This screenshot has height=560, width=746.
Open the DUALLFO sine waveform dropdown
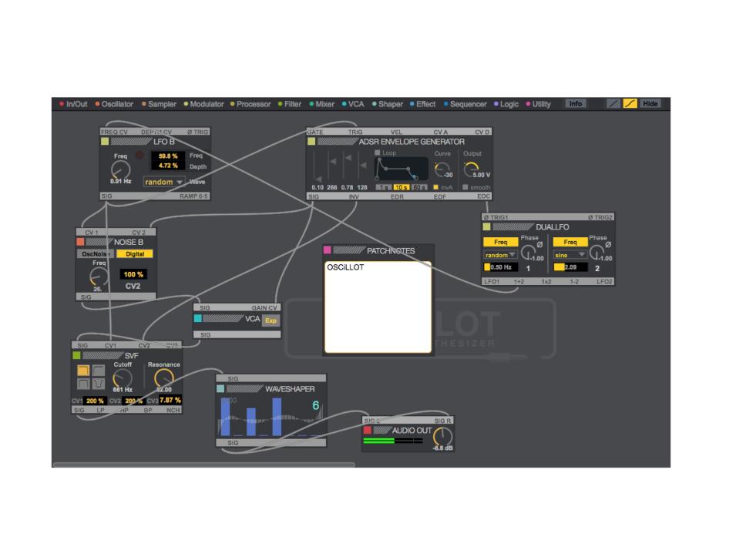point(570,255)
